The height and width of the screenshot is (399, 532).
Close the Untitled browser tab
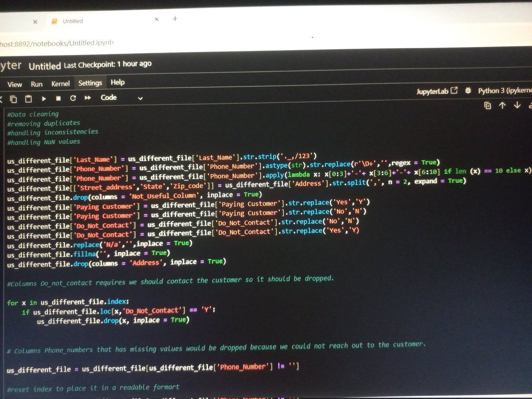[x=156, y=20]
